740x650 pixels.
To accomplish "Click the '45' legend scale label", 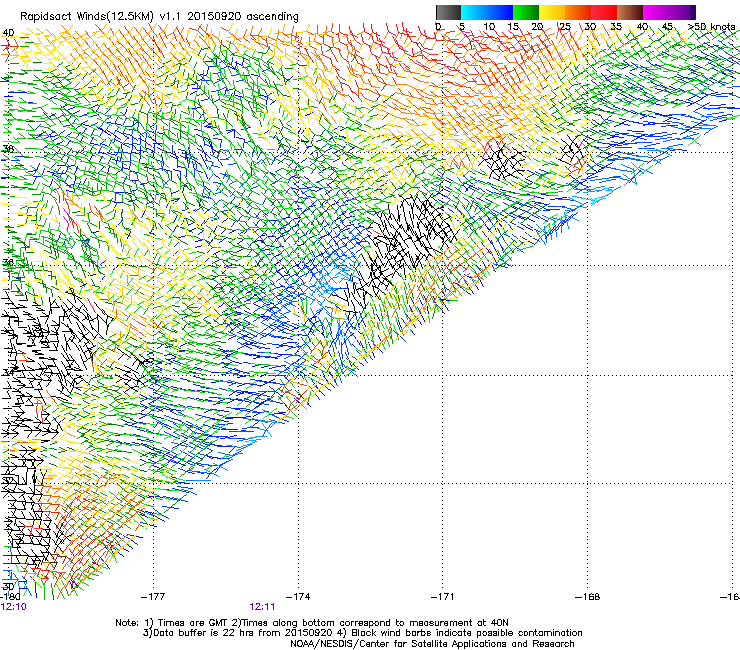I will coord(667,27).
